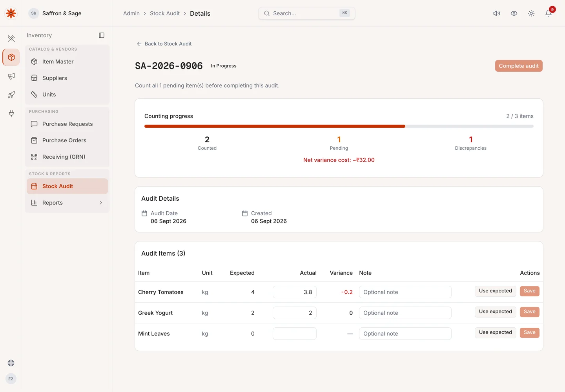Go to Suppliers in the sidebar
565x392 pixels.
(67, 78)
